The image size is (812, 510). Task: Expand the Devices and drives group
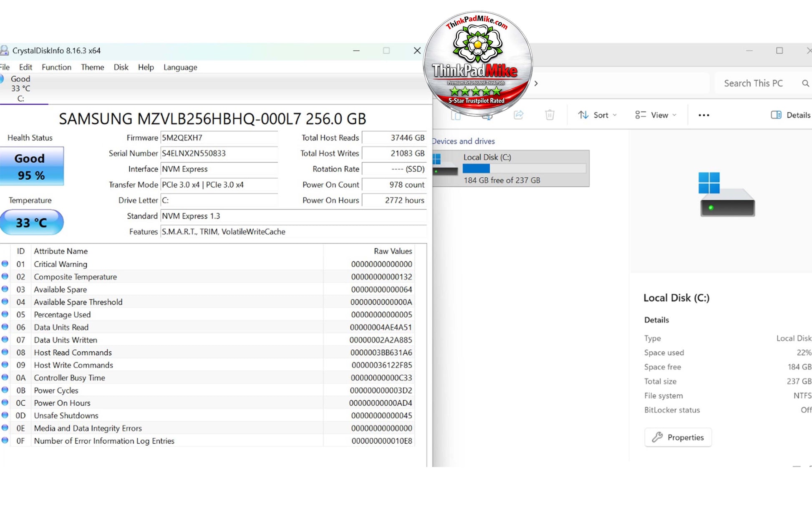click(x=464, y=141)
